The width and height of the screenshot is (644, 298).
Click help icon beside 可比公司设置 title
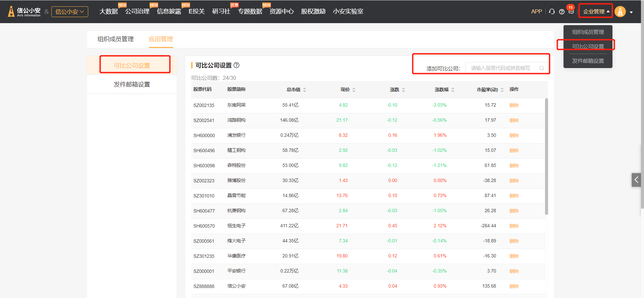coord(236,65)
